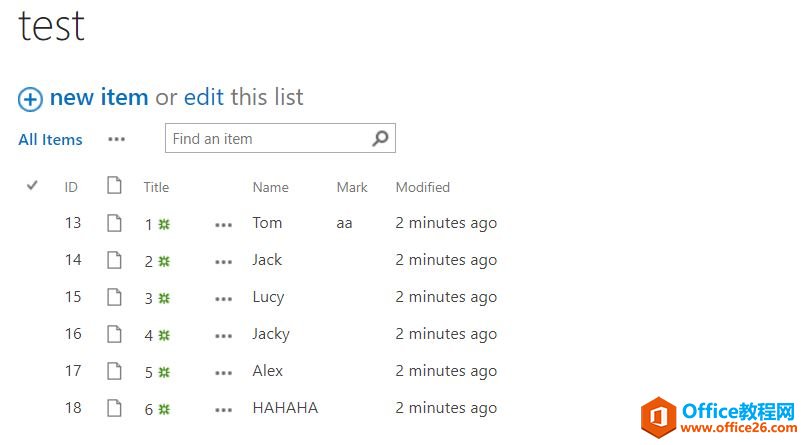The height and width of the screenshot is (445, 804).
Task: Click the search magnifier icon
Action: click(380, 139)
